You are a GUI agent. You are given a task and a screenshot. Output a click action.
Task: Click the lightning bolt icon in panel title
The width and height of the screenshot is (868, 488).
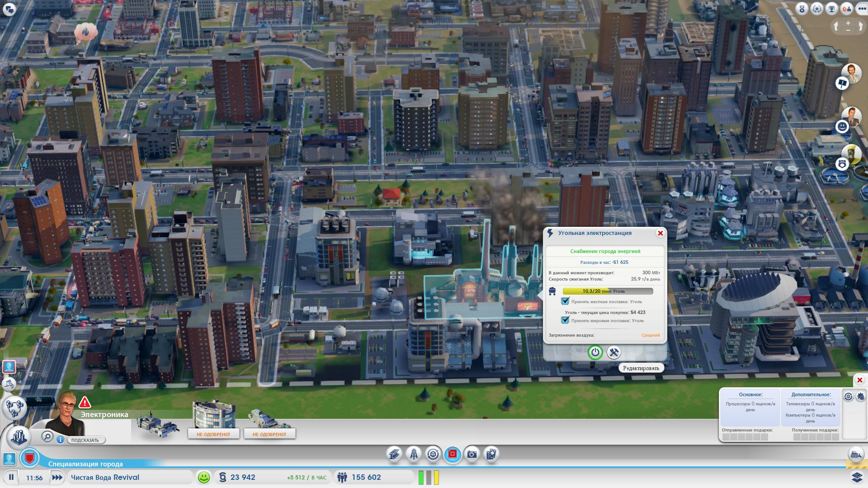[550, 233]
